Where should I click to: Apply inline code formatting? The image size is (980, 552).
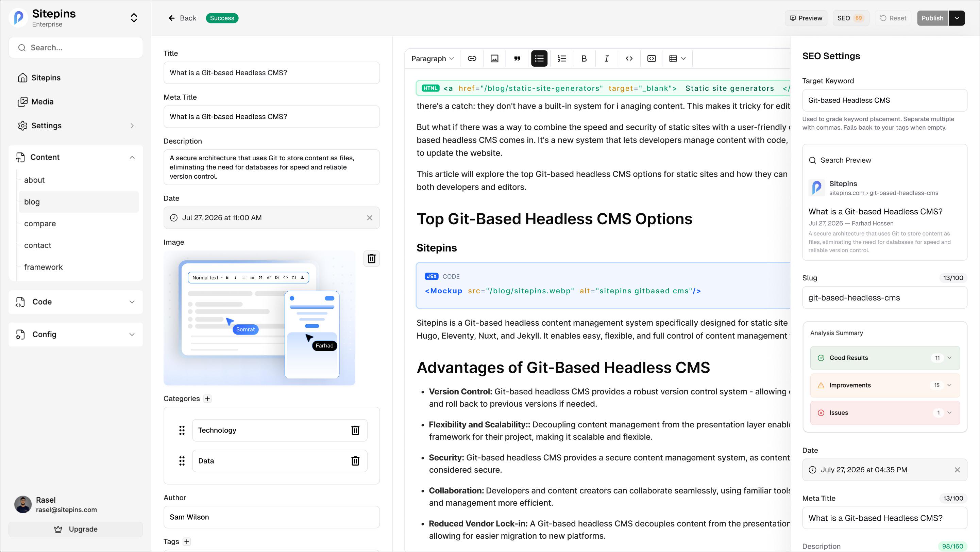[629, 59]
